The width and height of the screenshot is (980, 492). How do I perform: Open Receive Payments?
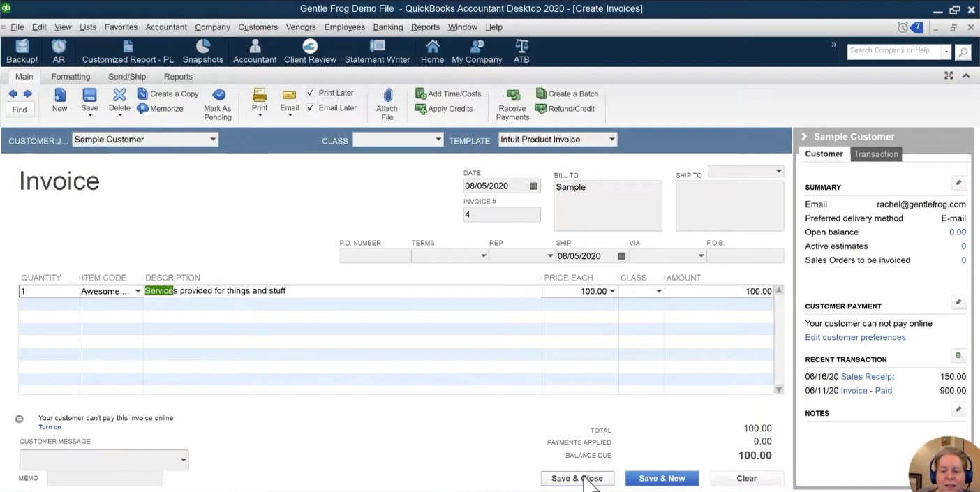coord(512,105)
